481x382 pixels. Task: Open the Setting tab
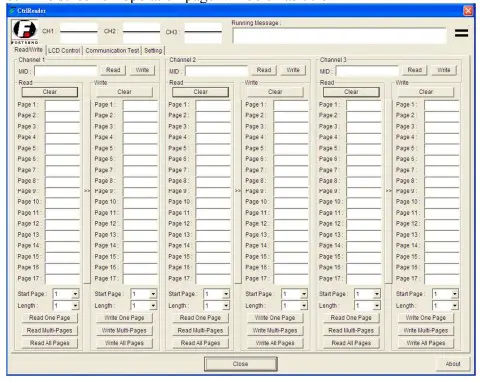tap(153, 51)
